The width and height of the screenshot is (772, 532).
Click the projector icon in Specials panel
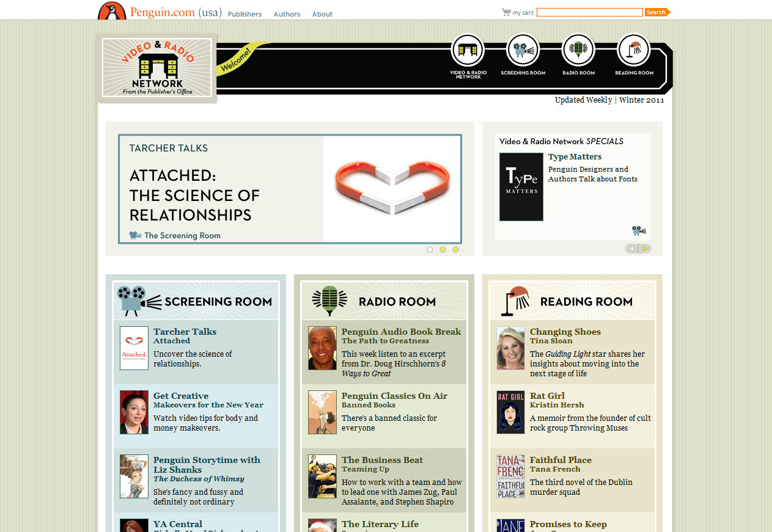(x=639, y=230)
